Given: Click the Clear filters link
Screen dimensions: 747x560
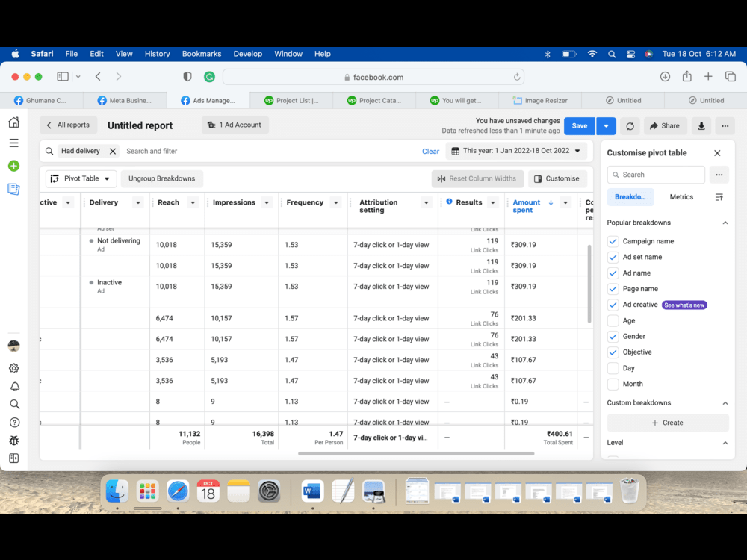Looking at the screenshot, I should tap(430, 152).
